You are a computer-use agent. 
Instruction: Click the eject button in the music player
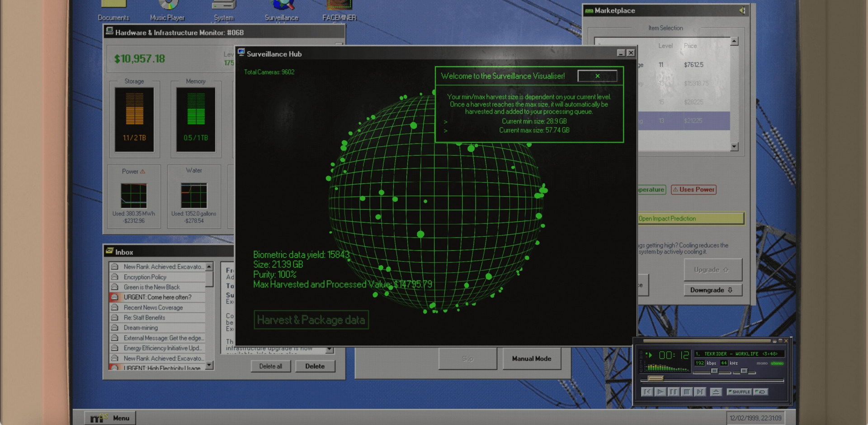point(716,392)
